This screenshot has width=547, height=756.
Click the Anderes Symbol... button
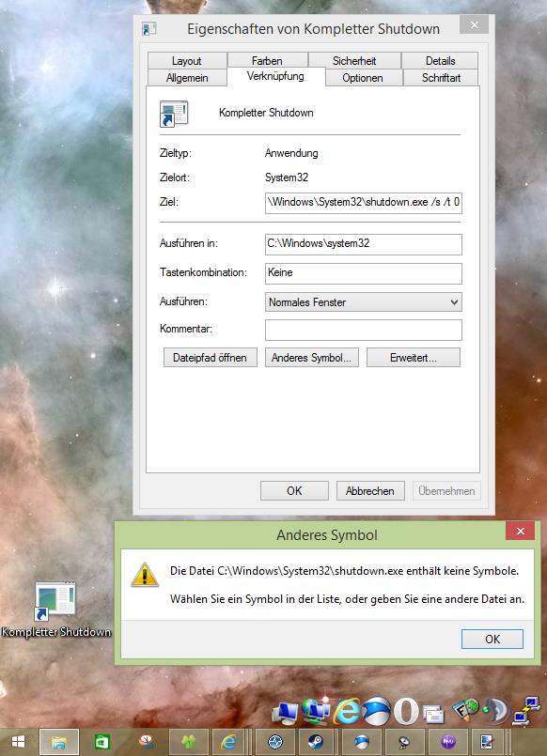click(312, 358)
